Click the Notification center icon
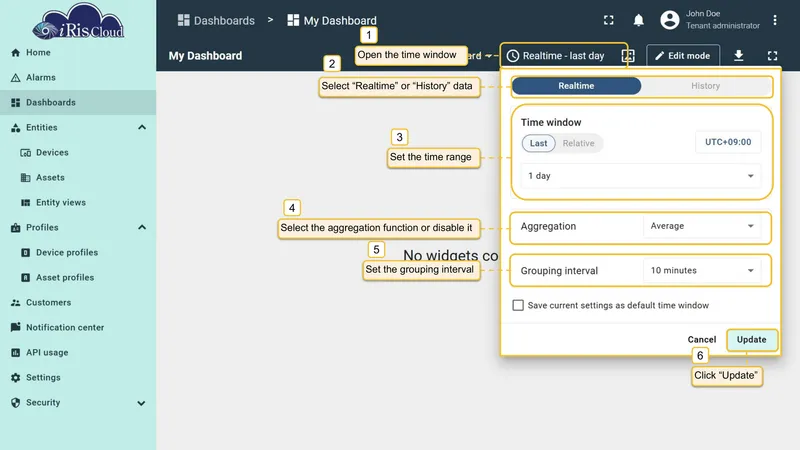 coord(16,328)
